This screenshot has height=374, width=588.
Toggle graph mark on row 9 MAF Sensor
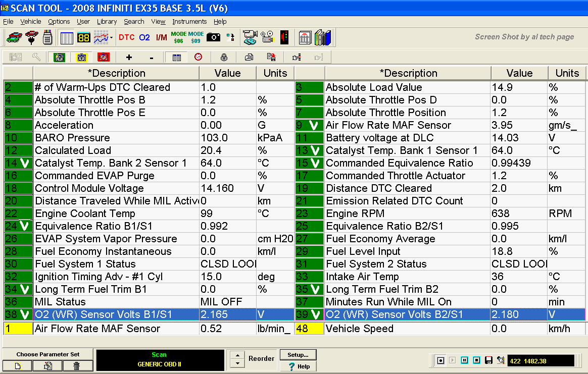point(314,125)
